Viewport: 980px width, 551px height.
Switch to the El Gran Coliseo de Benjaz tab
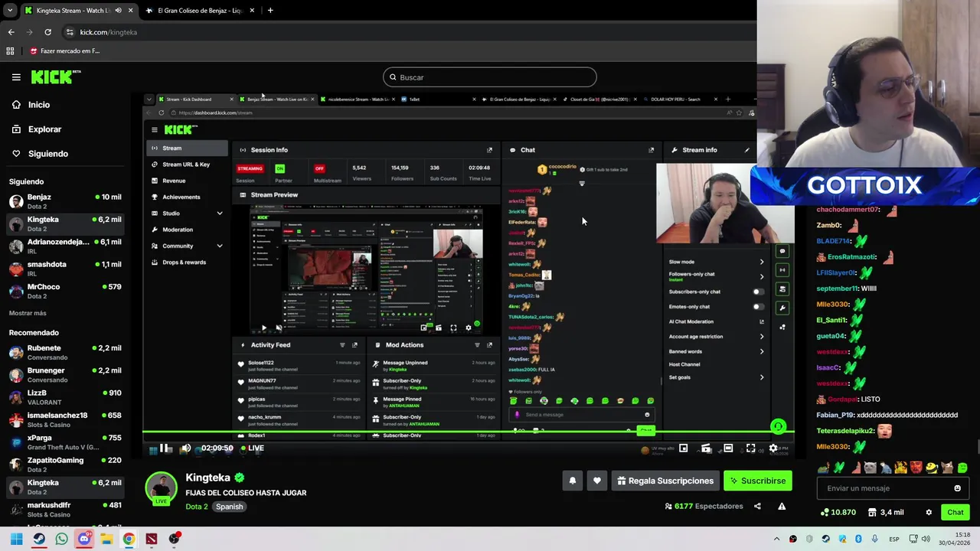[x=199, y=11]
